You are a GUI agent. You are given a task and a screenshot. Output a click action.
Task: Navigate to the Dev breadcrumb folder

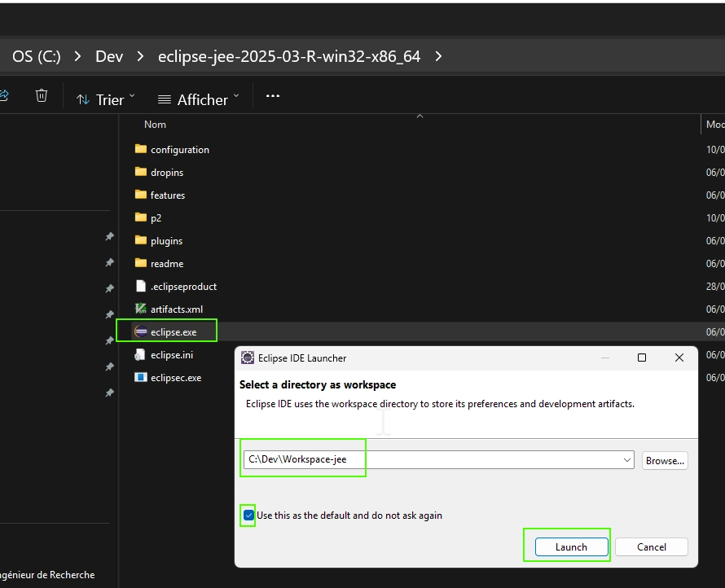pos(109,56)
